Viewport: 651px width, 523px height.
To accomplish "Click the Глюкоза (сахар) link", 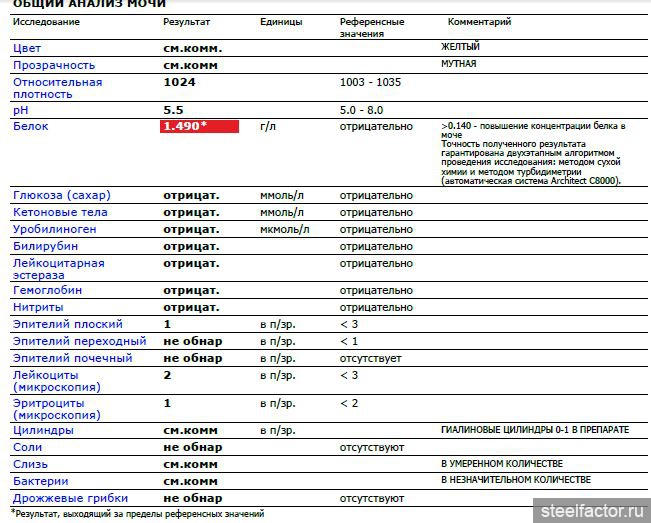I will click(x=61, y=195).
